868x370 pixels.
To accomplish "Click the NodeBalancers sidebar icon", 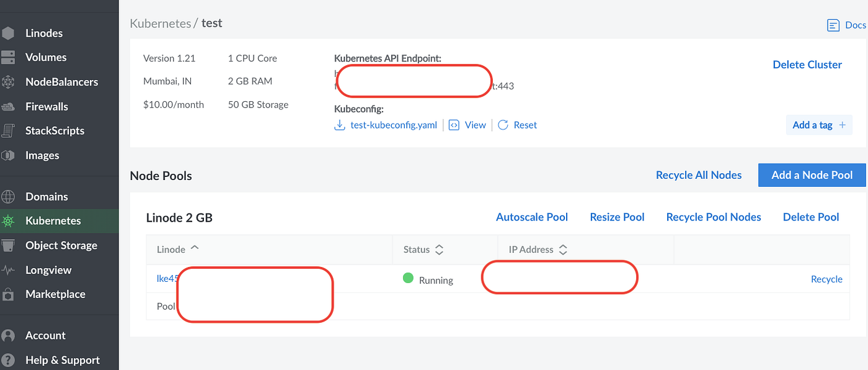I will (x=8, y=82).
